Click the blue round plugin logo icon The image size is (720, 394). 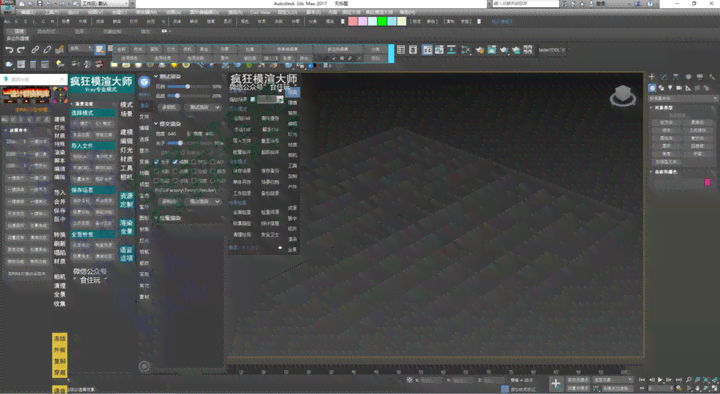[145, 82]
